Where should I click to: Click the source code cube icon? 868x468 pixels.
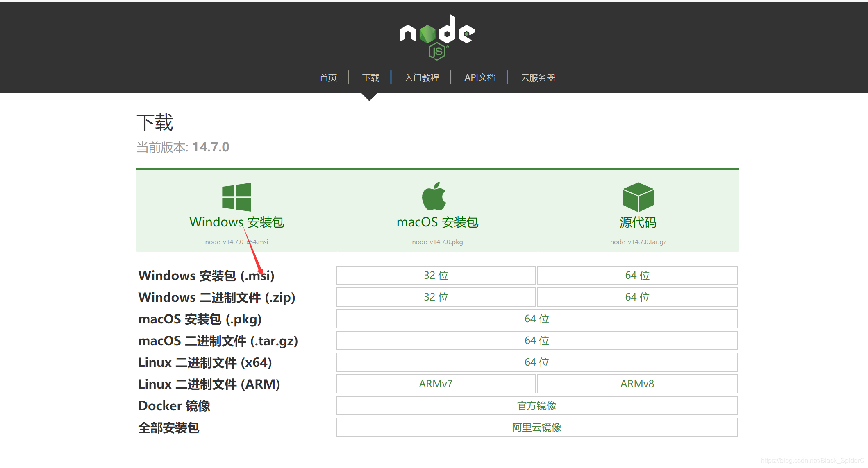[x=638, y=197]
